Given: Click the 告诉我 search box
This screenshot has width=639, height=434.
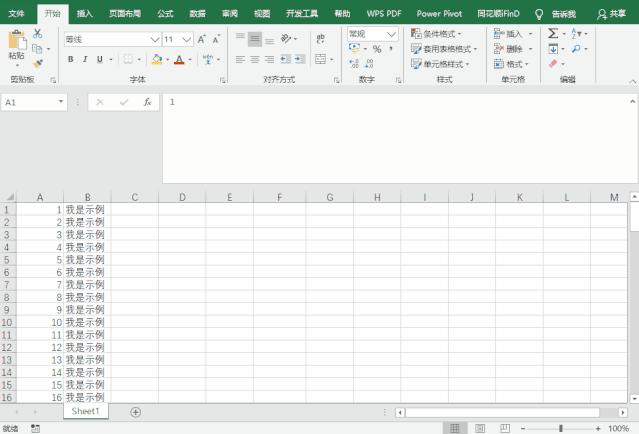Looking at the screenshot, I should pos(564,14).
